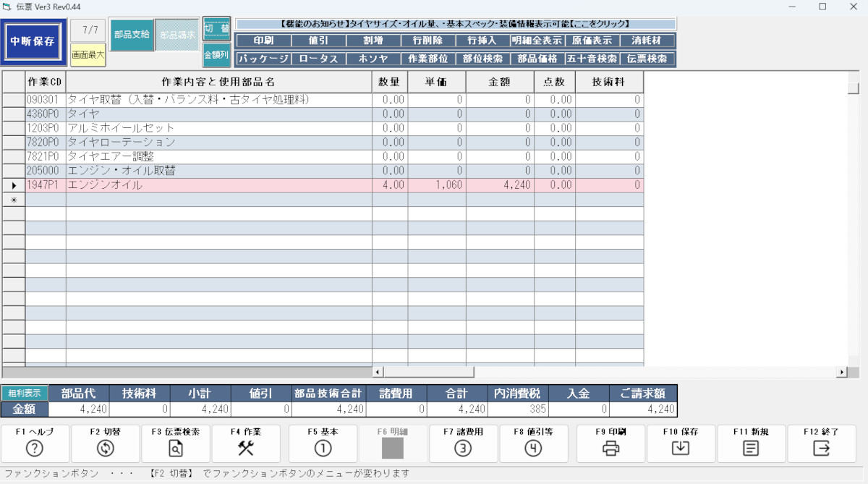Viewport: 868px width, 484px height.
Task: Open the 部品価格 toolbar command
Action: pos(537,59)
